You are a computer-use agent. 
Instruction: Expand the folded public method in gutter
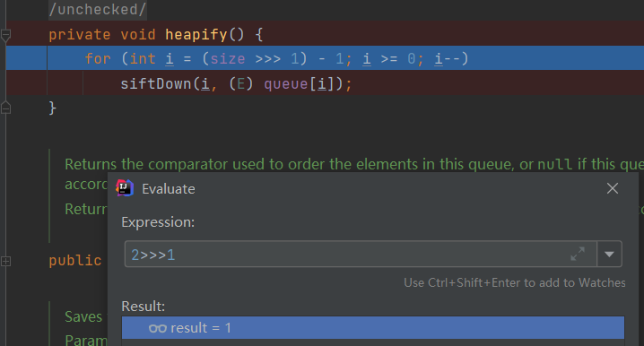[5, 261]
